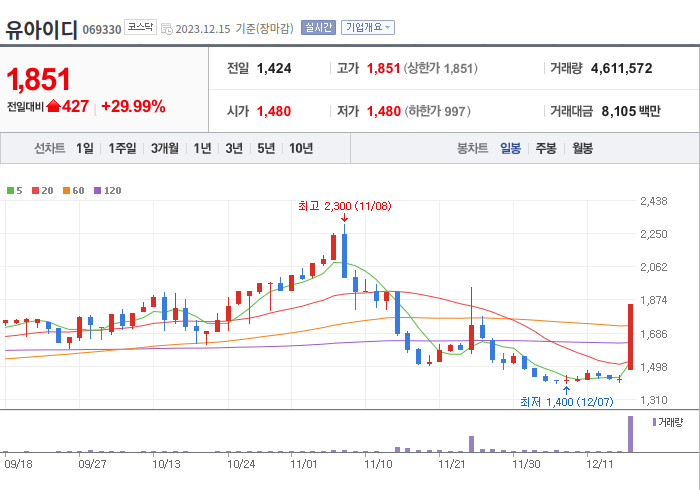Click the 코스닥 market badge
700x490 pixels.
click(x=140, y=27)
